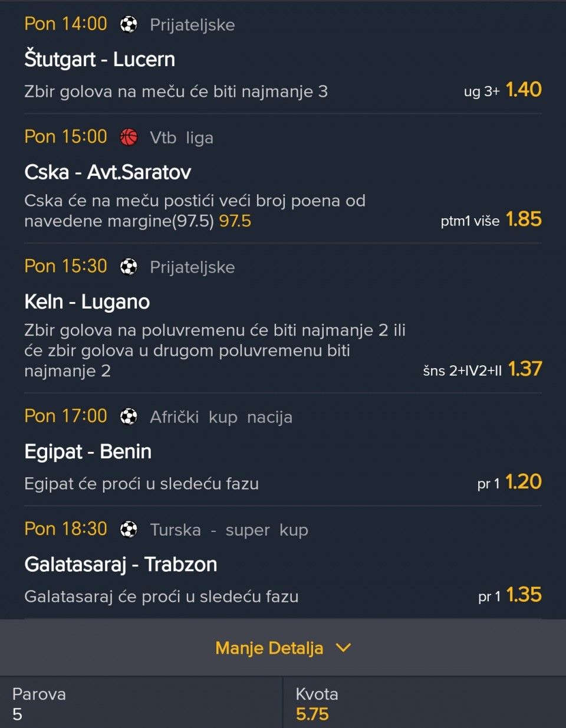
Task: Click the soccer ball icon beside Pon 15:30
Action: point(129,267)
